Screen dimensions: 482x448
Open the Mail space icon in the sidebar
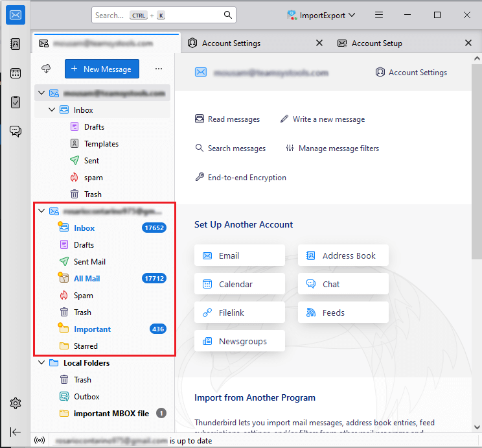point(16,15)
